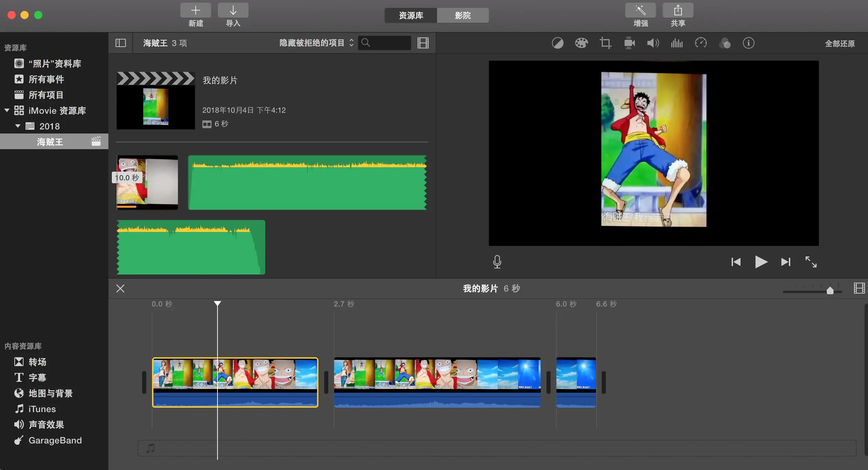
Task: Open the volume adjustment tool
Action: point(653,43)
